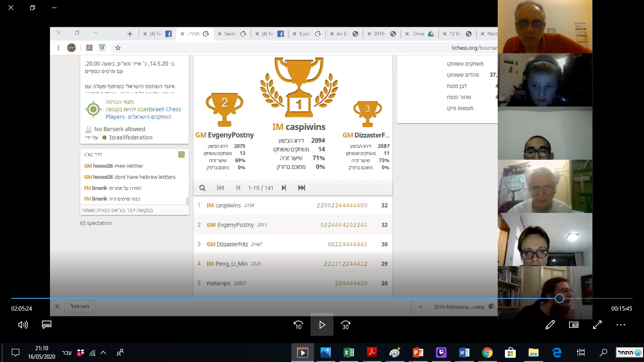Show hidden system tray icons

point(103,353)
